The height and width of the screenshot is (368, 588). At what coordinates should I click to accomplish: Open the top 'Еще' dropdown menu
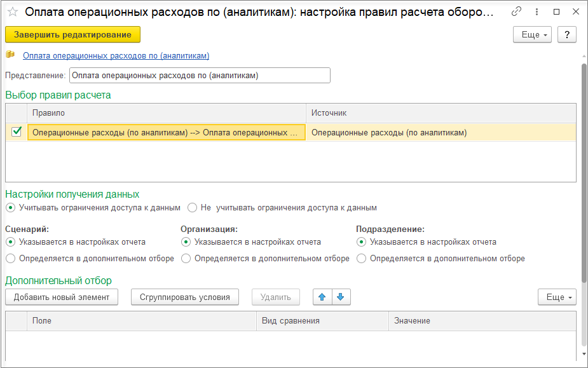[x=532, y=34]
